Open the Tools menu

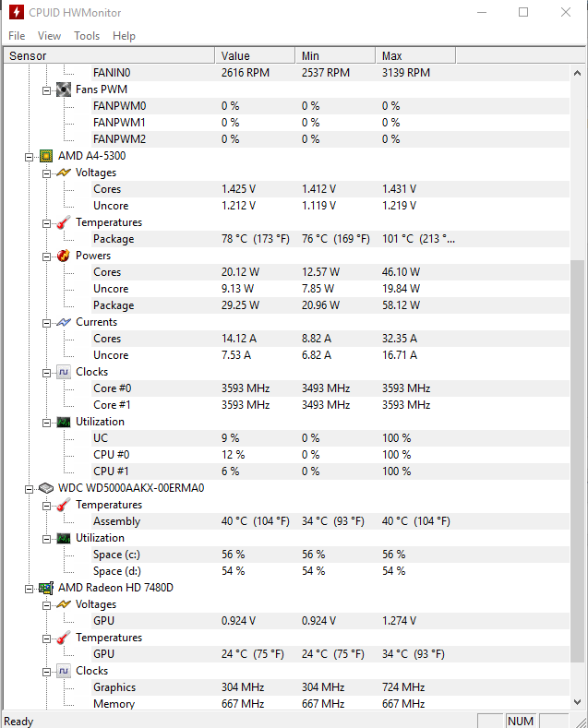[x=87, y=36]
